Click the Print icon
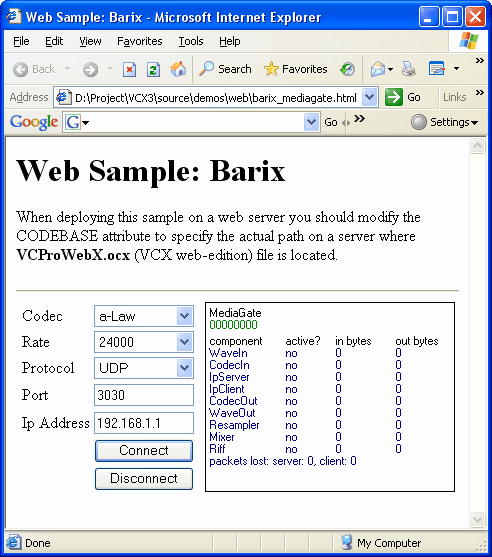 point(409,69)
